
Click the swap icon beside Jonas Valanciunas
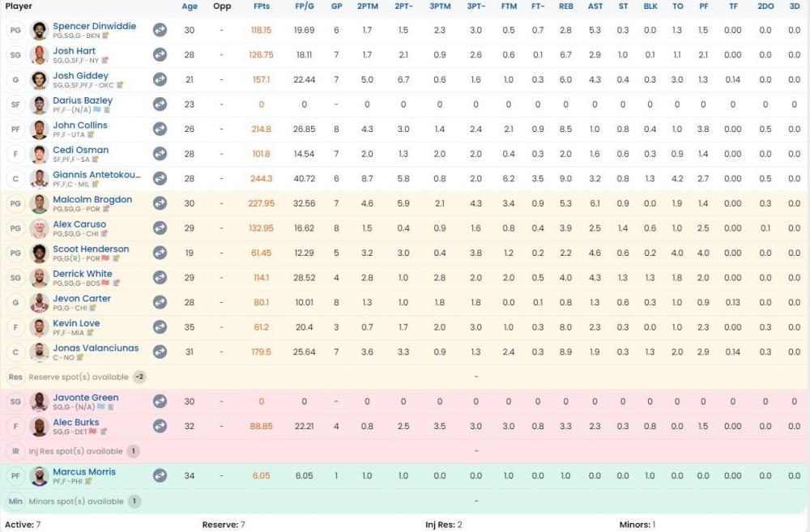pos(160,352)
